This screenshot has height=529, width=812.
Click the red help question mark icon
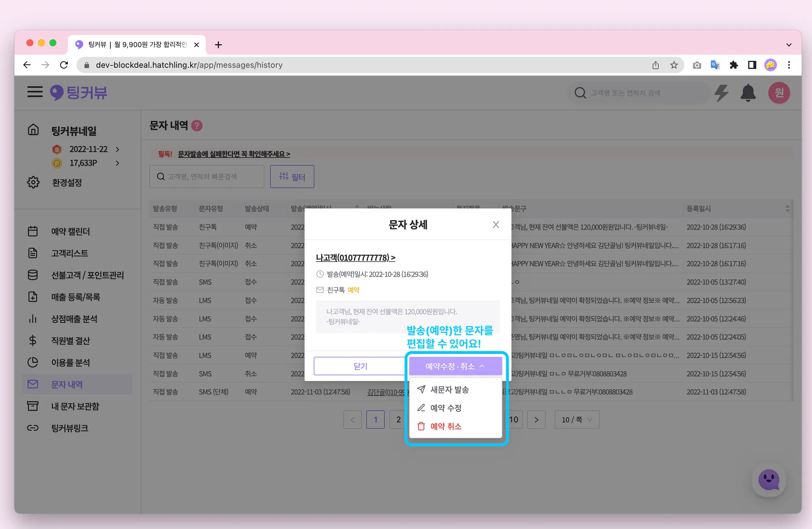[x=197, y=126]
